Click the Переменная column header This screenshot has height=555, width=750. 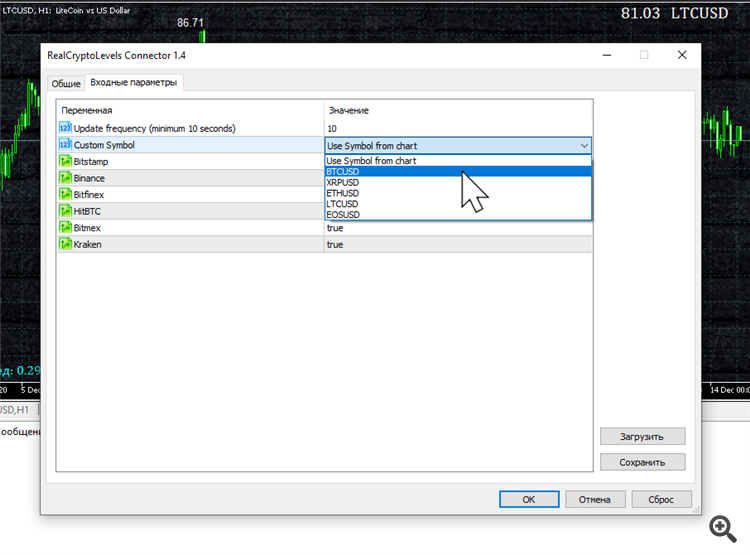point(87,111)
